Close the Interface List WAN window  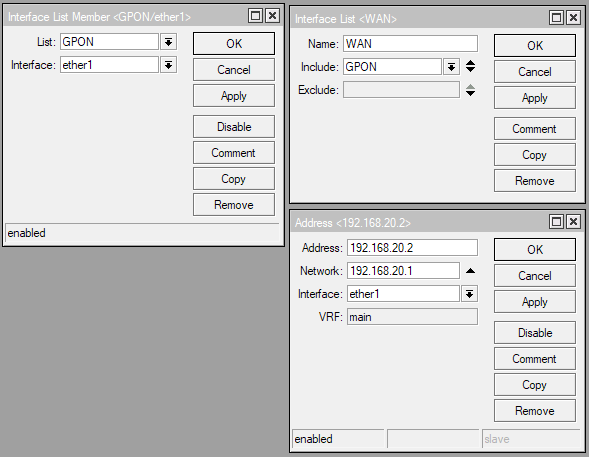point(573,18)
